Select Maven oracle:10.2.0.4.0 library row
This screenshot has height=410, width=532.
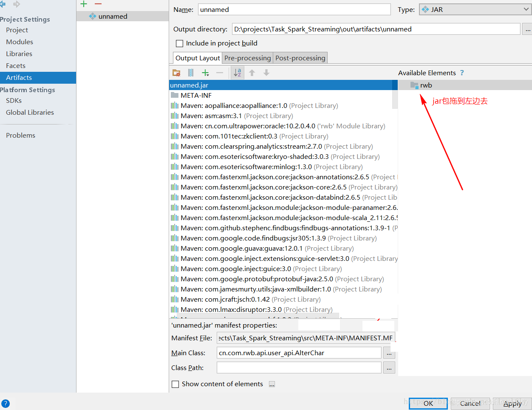pyautogui.click(x=283, y=126)
